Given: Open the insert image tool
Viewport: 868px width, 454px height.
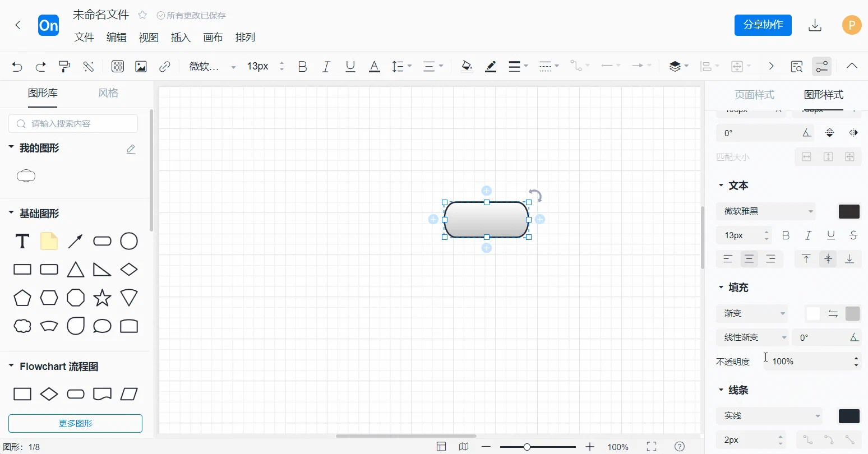Looking at the screenshot, I should (x=141, y=67).
